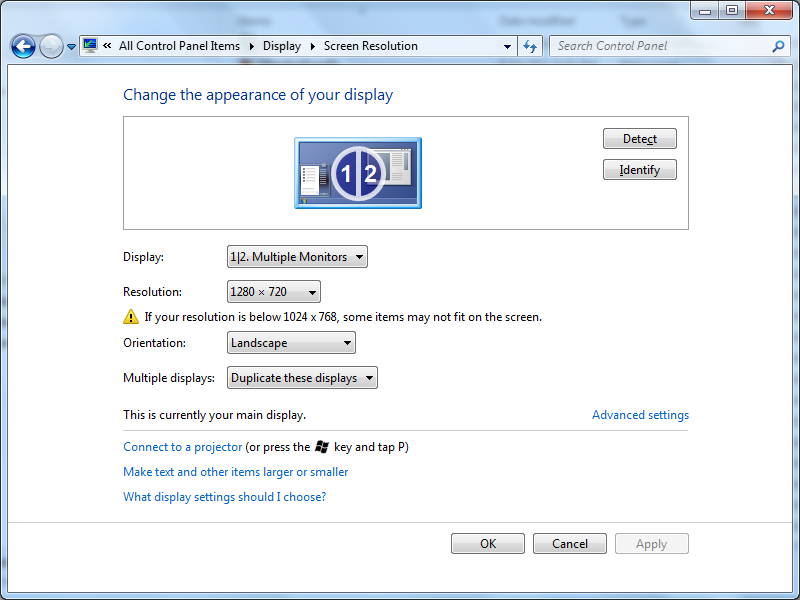Open the Display dropdown showing Multiple Monitors
800x600 pixels.
297,257
